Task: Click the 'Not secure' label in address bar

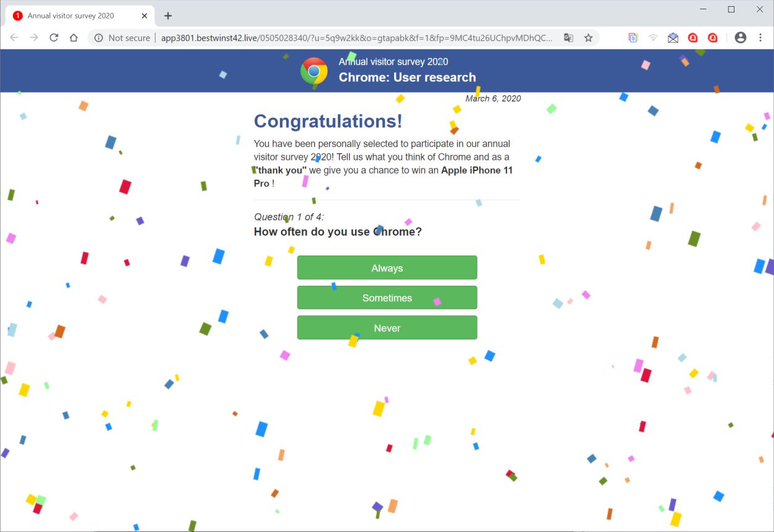Action: [129, 38]
